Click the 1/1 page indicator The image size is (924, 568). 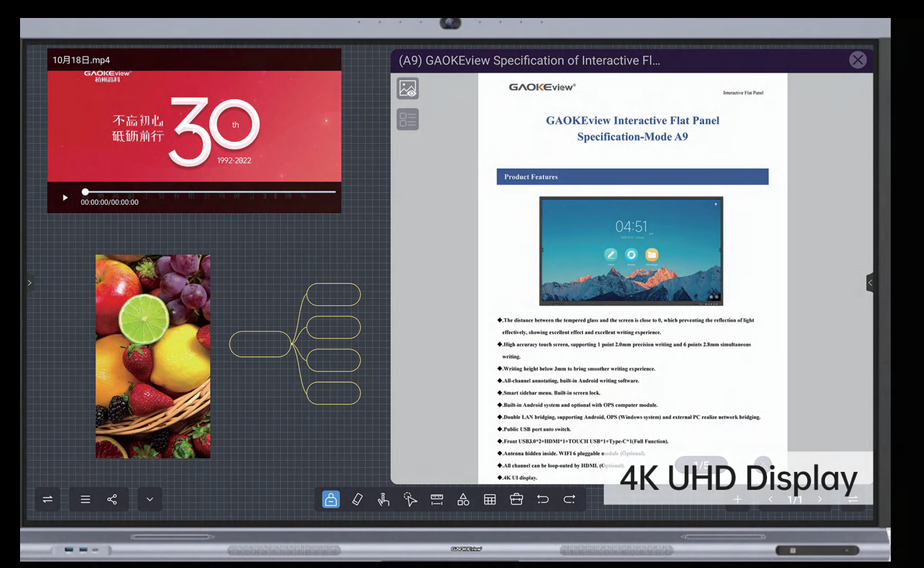tap(795, 500)
